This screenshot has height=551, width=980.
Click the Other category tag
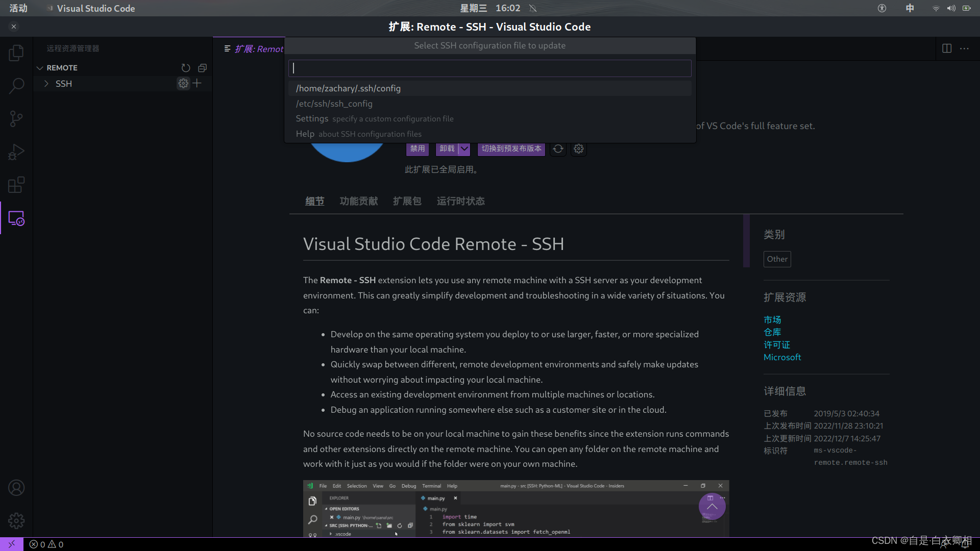777,259
